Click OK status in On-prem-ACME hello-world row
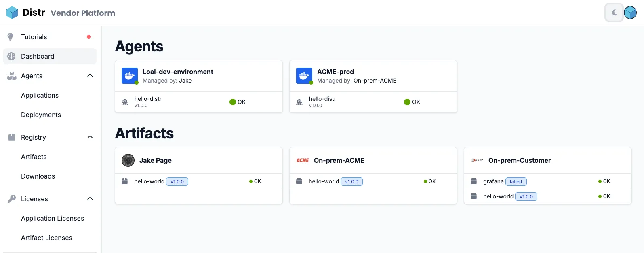 point(429,181)
